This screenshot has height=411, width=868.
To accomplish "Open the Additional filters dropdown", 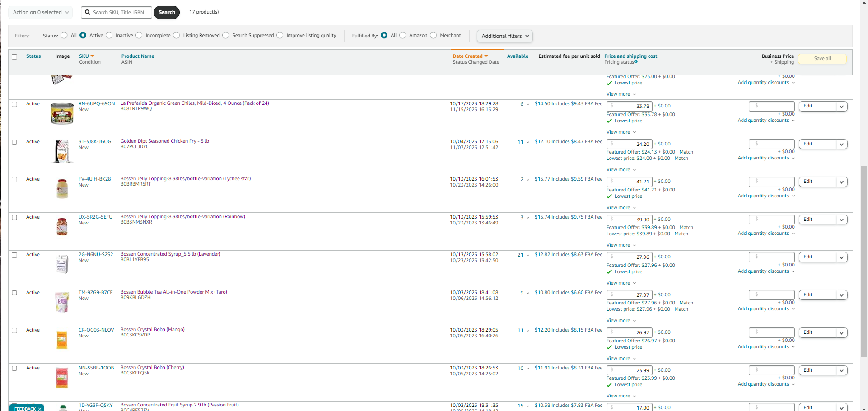I will click(x=505, y=36).
